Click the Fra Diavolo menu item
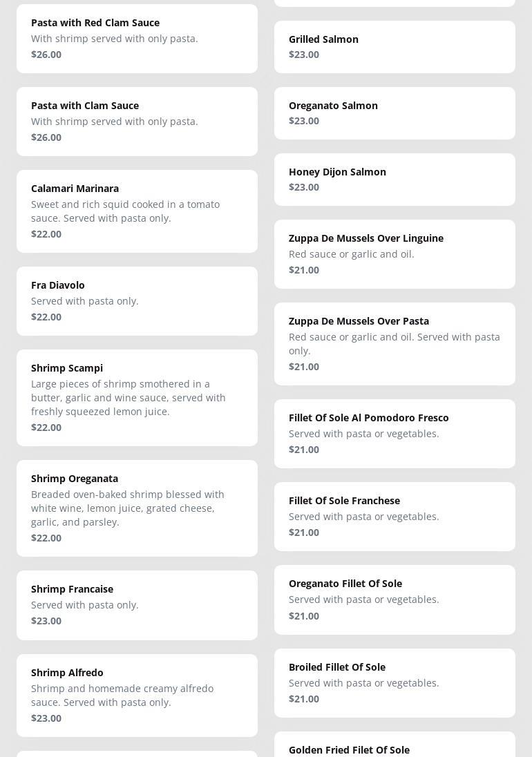The width and height of the screenshot is (532, 757). 137,301
